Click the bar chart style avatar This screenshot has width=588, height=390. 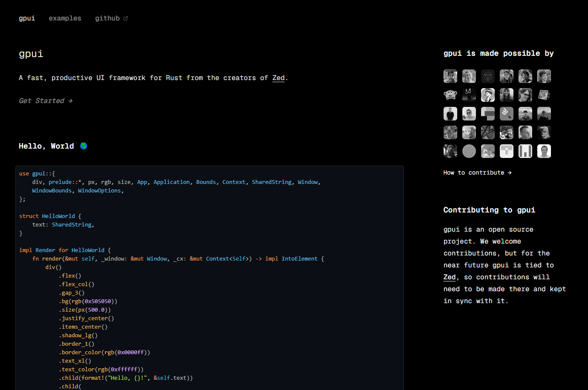[525, 151]
